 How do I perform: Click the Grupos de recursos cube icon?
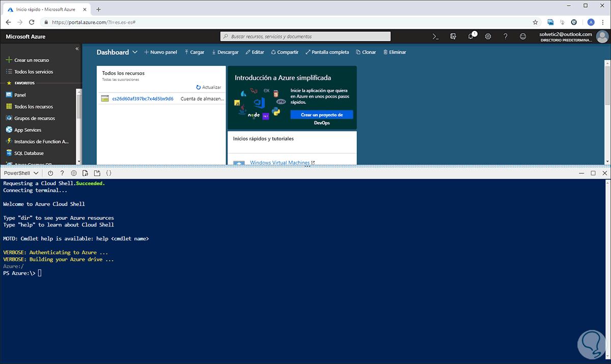pos(9,118)
